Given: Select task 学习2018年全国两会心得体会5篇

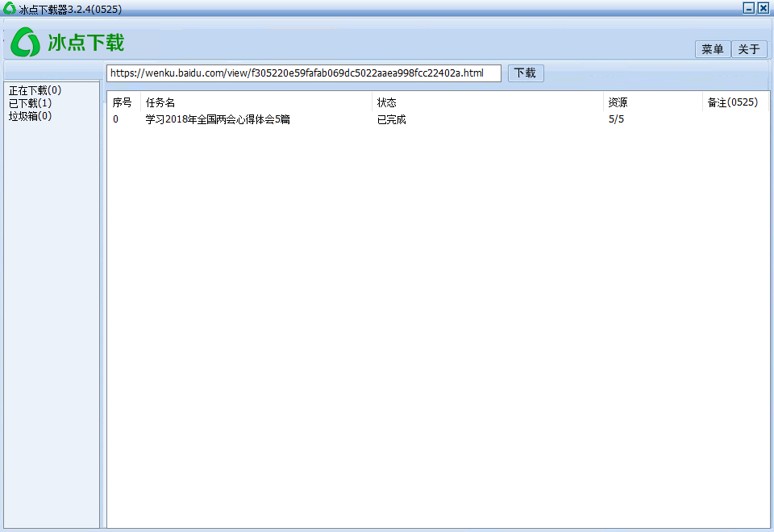Looking at the screenshot, I should (218, 119).
